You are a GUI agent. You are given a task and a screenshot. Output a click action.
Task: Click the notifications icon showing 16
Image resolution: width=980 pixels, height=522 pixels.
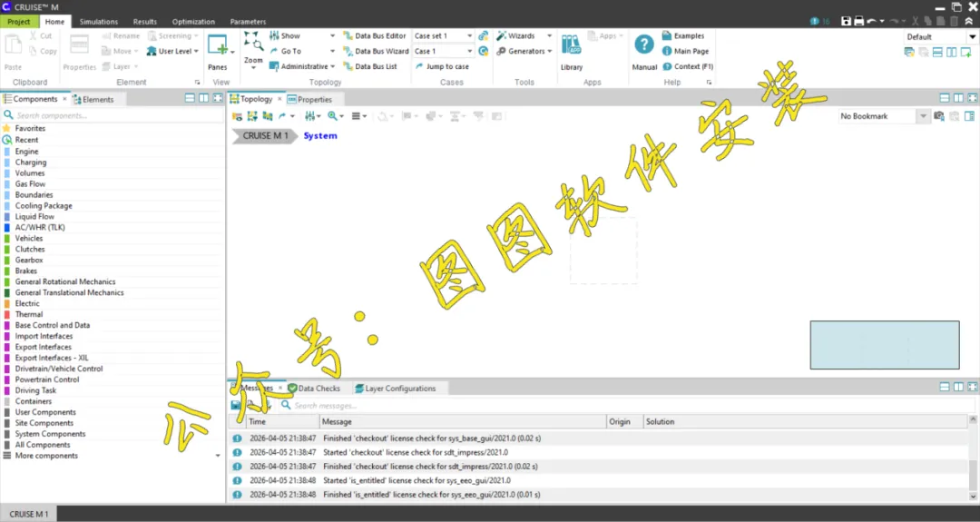point(819,21)
